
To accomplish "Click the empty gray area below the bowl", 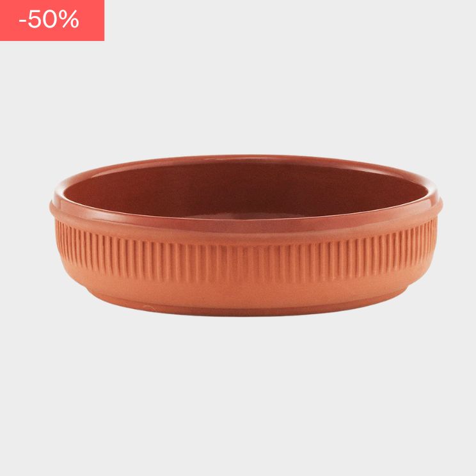I will [x=238, y=395].
